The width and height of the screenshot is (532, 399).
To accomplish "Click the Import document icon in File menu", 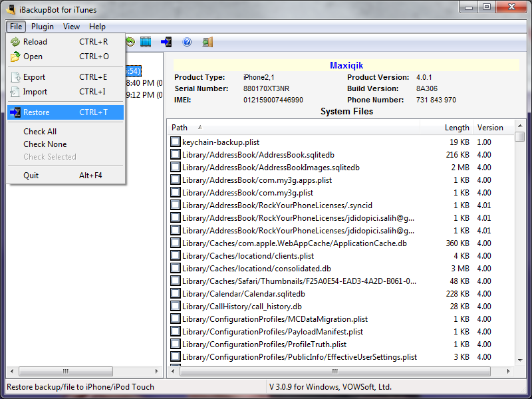I will [x=15, y=92].
